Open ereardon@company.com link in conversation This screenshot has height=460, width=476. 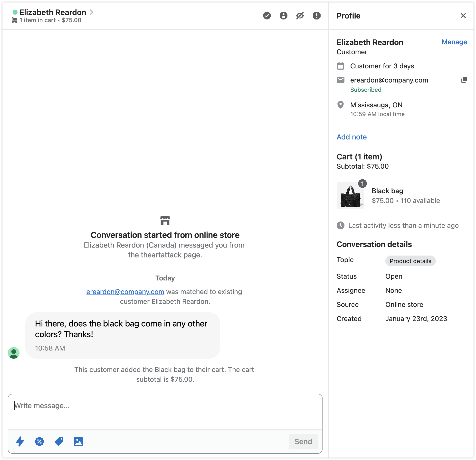[125, 292]
